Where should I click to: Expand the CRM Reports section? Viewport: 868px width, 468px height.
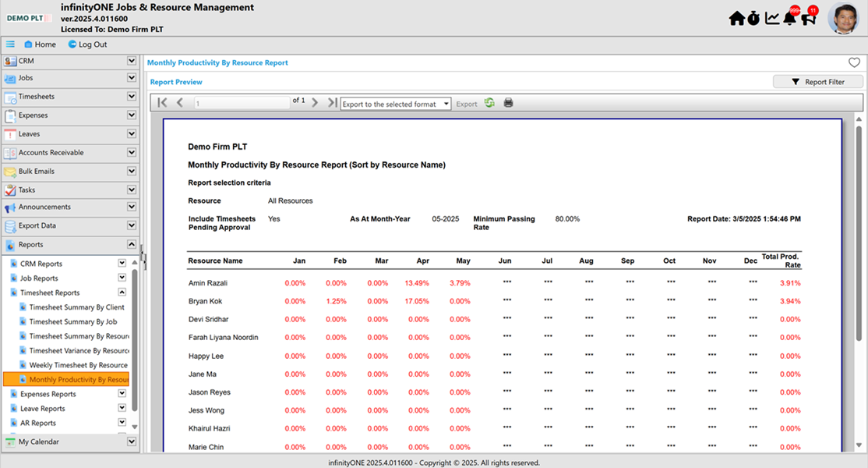(122, 263)
